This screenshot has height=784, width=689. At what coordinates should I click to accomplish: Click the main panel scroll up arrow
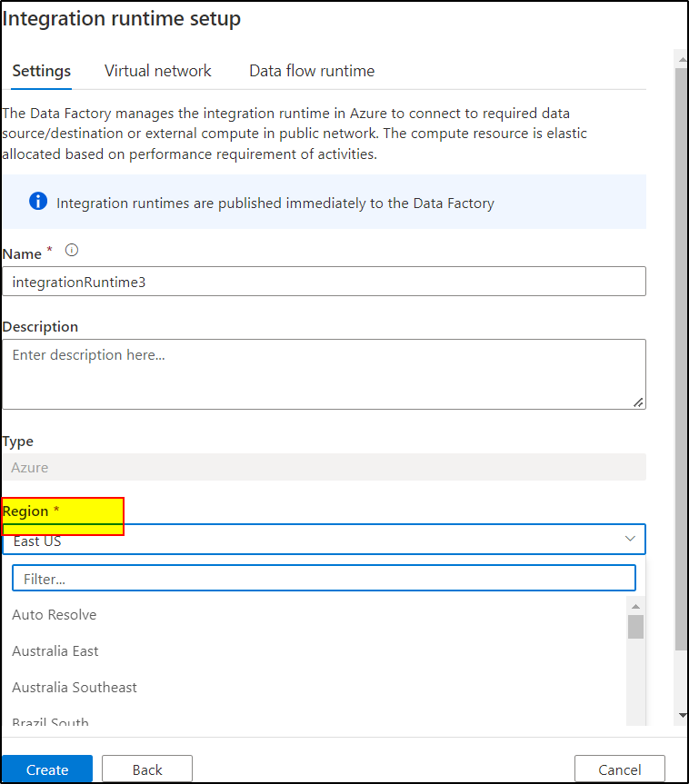[x=683, y=59]
